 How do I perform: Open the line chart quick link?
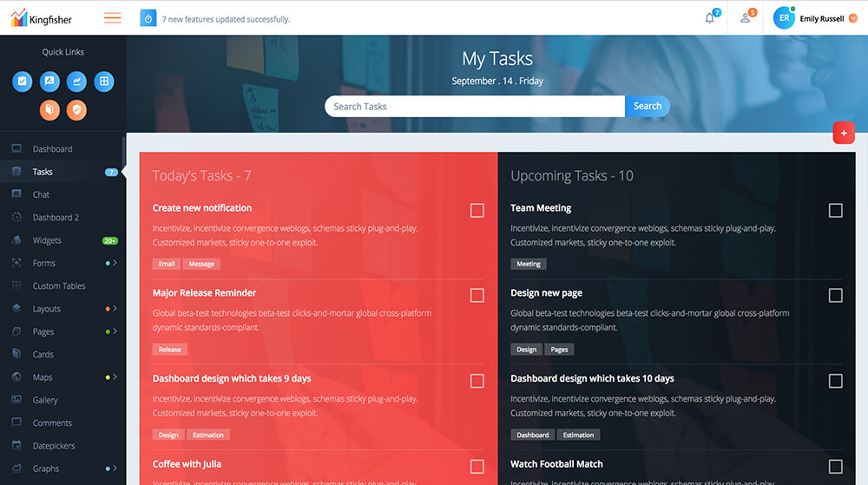click(x=76, y=82)
